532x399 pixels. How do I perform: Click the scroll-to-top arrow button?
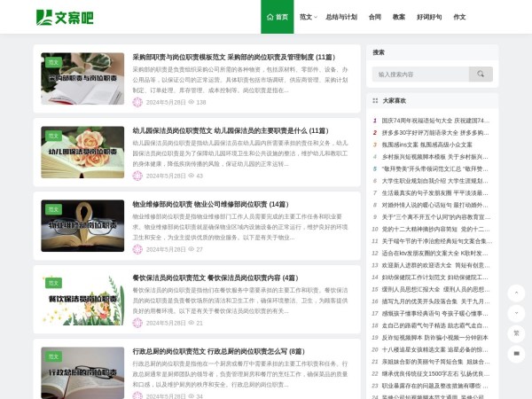pos(515,293)
